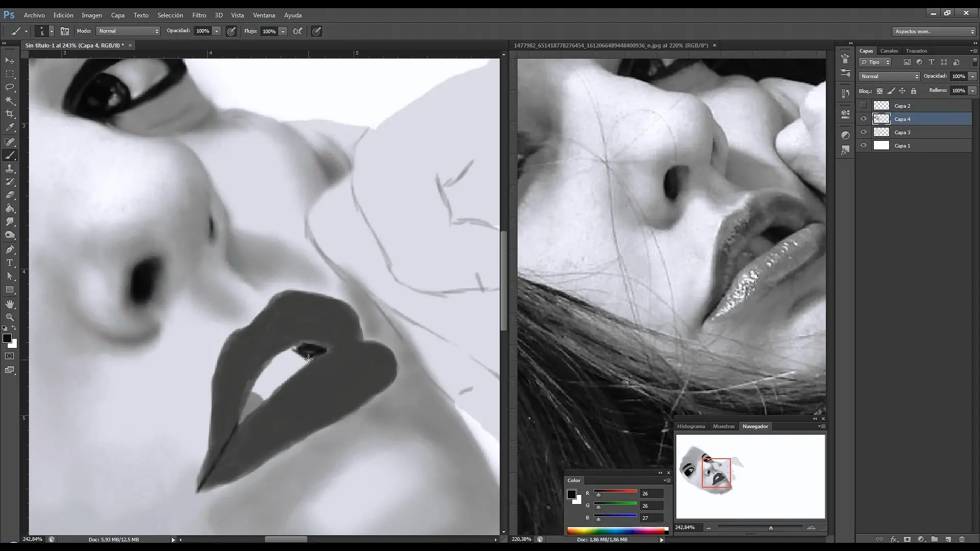Image resolution: width=980 pixels, height=551 pixels.
Task: Select the Magic Wand tool
Action: coord(10,101)
